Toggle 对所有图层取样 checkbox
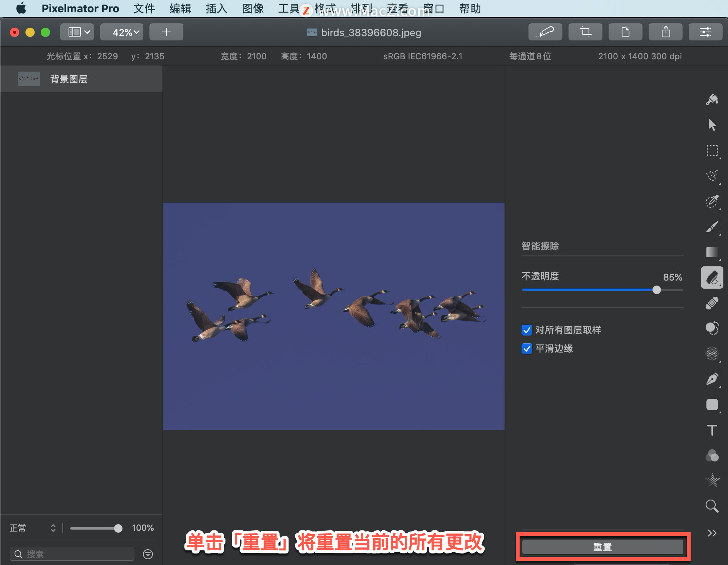This screenshot has width=728, height=565. 527,330
